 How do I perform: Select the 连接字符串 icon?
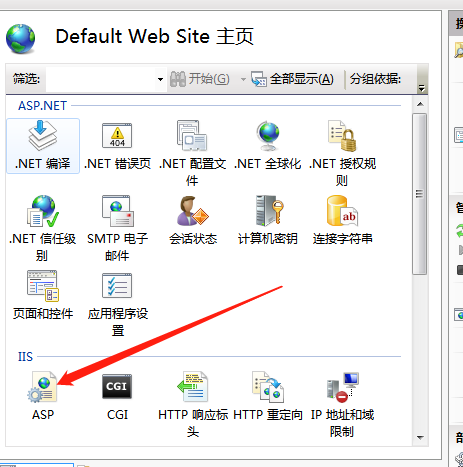pos(342,211)
